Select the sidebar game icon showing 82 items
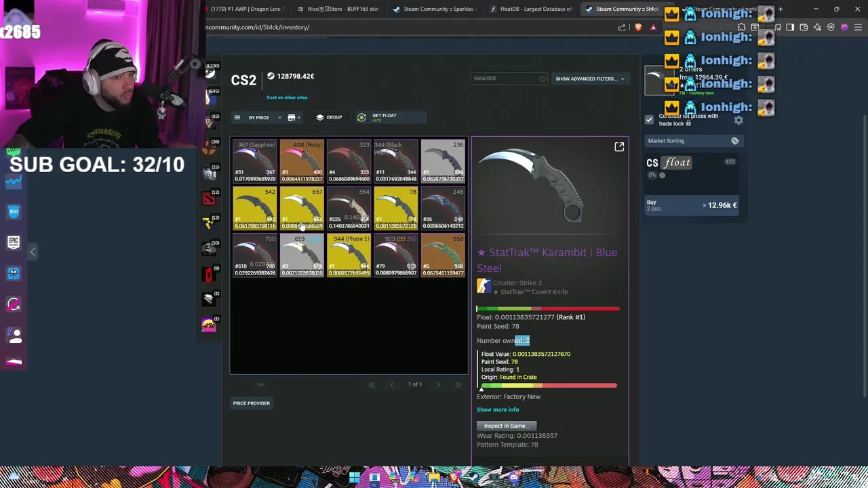The width and height of the screenshot is (868, 488). [x=210, y=123]
